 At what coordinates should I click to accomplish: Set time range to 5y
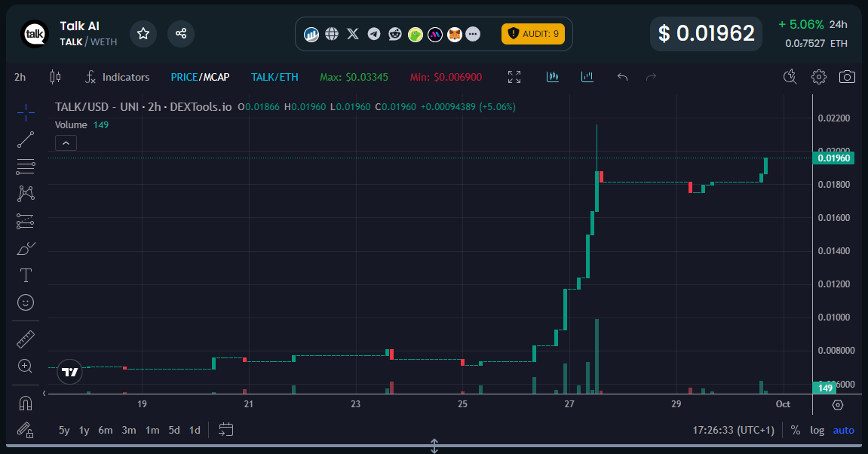point(64,430)
